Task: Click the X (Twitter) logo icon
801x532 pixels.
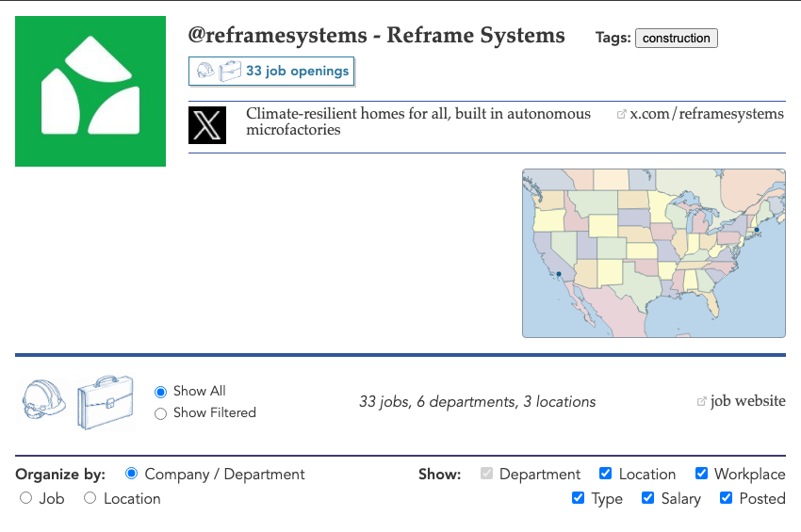Action: coord(207,125)
